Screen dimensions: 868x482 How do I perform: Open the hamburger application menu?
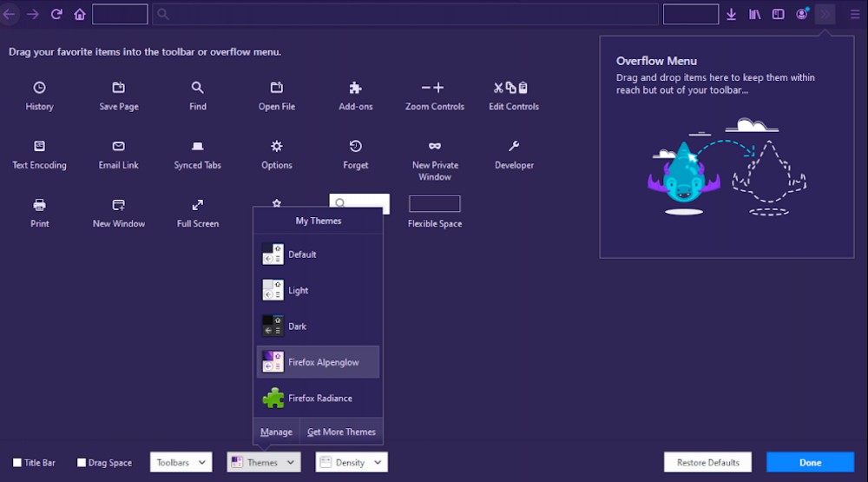point(855,15)
